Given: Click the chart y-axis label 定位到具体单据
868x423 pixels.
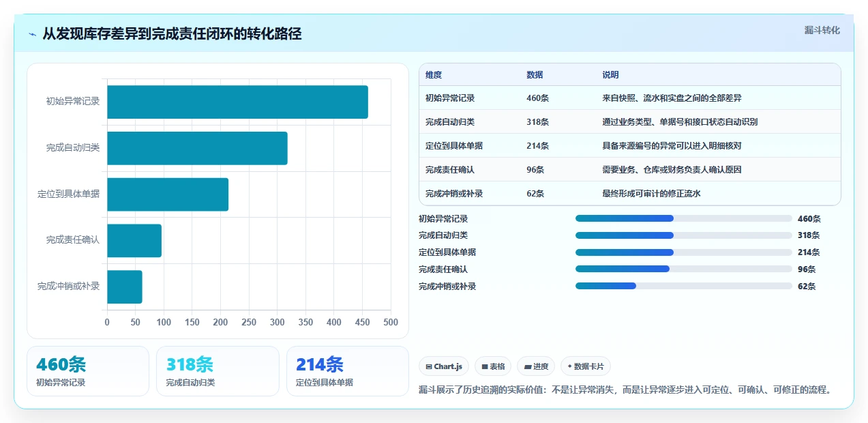Looking at the screenshot, I should 68,194.
